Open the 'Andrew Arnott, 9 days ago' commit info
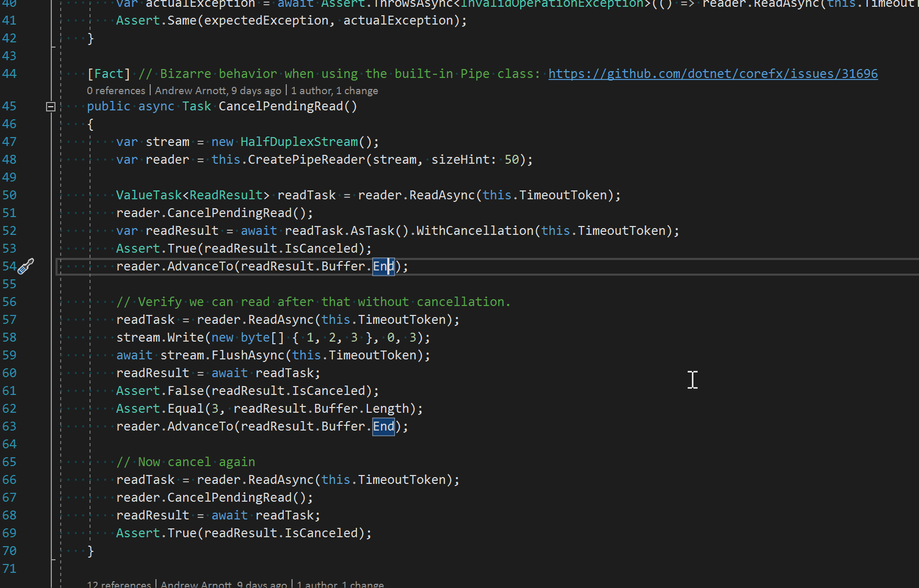Viewport: 919px width, 588px height. (219, 90)
